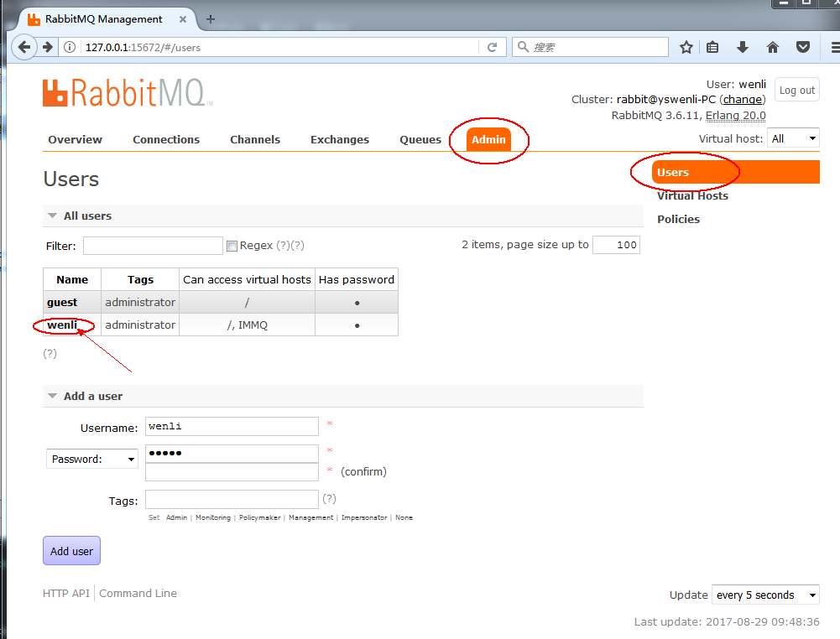840x639 pixels.
Task: Sort users by Name column header
Action: click(72, 279)
